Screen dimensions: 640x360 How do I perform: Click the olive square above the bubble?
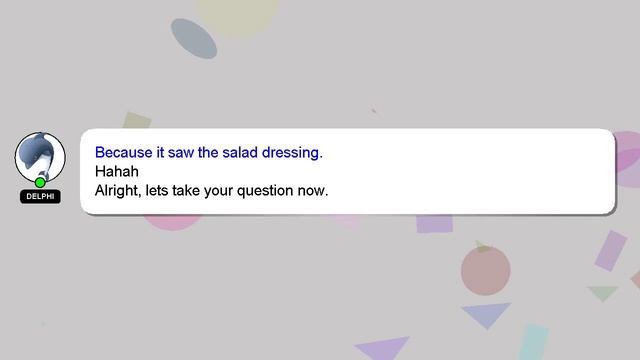pos(137,120)
